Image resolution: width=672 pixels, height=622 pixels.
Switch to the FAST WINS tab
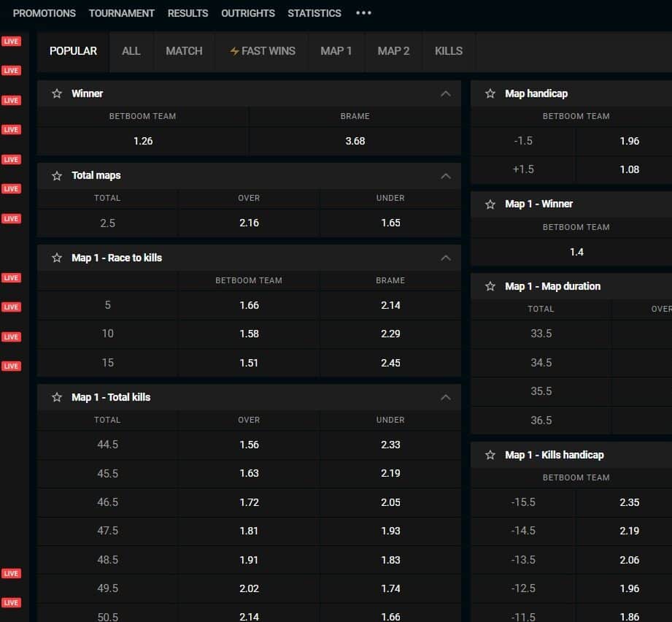(262, 51)
